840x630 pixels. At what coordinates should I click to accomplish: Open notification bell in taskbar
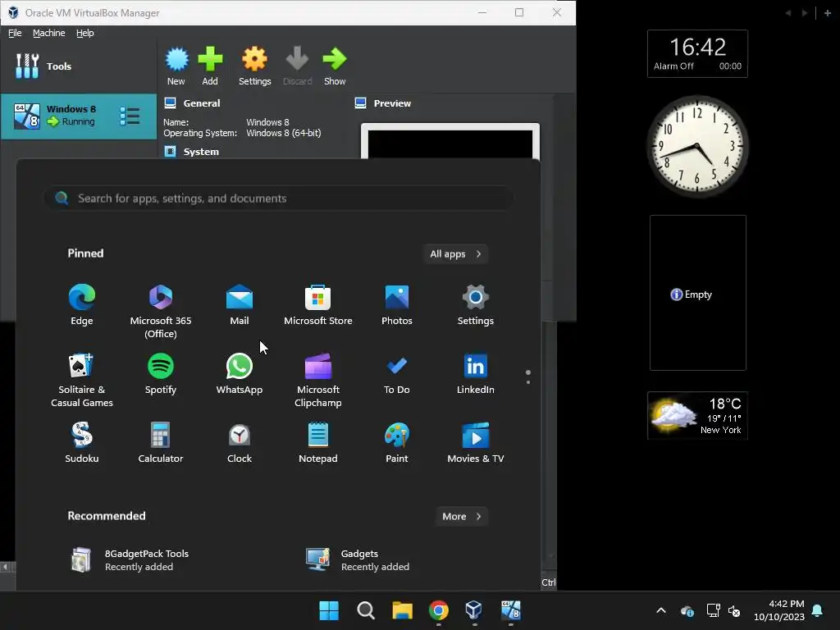(x=818, y=610)
